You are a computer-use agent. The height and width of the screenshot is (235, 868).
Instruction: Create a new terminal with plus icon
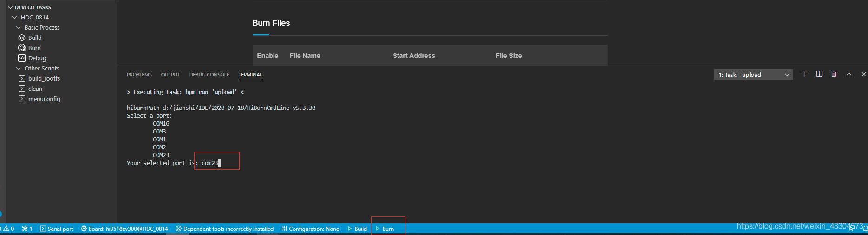coord(804,74)
